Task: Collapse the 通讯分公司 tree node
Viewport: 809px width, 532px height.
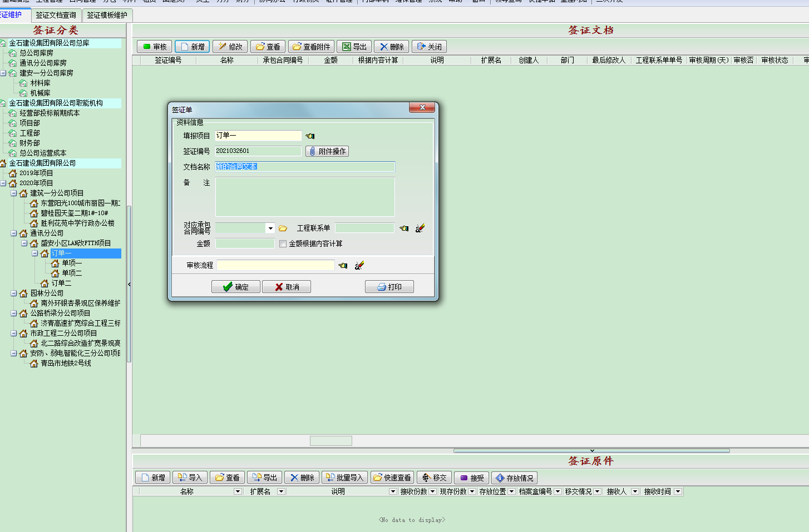Action: (14, 233)
